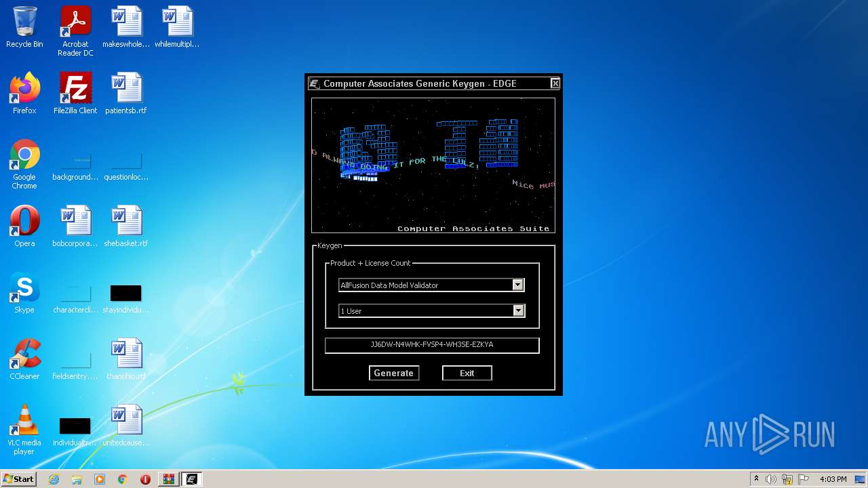Open the Start menu
868x488 pixels.
pos(18,479)
